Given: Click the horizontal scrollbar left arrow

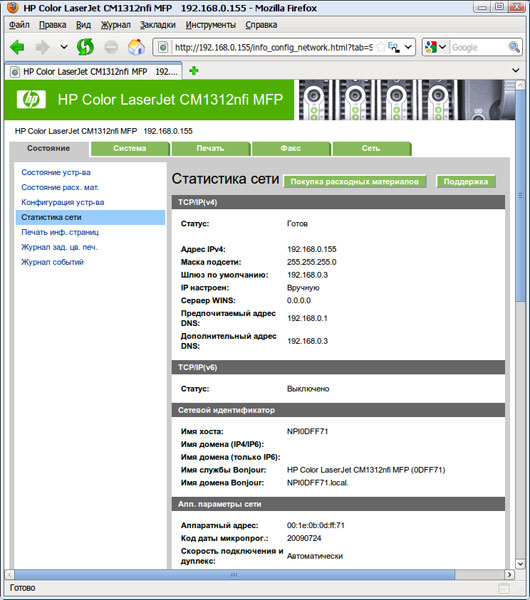Looking at the screenshot, I should pyautogui.click(x=10, y=574).
